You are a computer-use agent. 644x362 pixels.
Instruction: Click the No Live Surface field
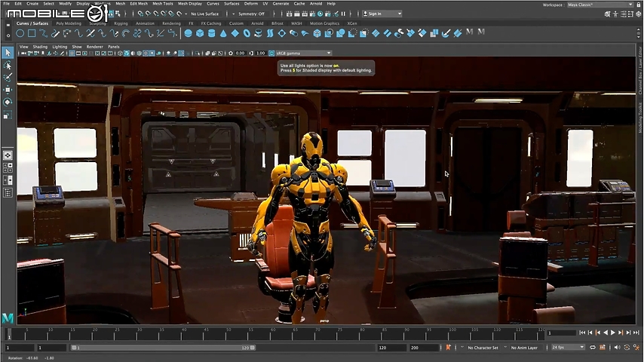click(x=204, y=14)
